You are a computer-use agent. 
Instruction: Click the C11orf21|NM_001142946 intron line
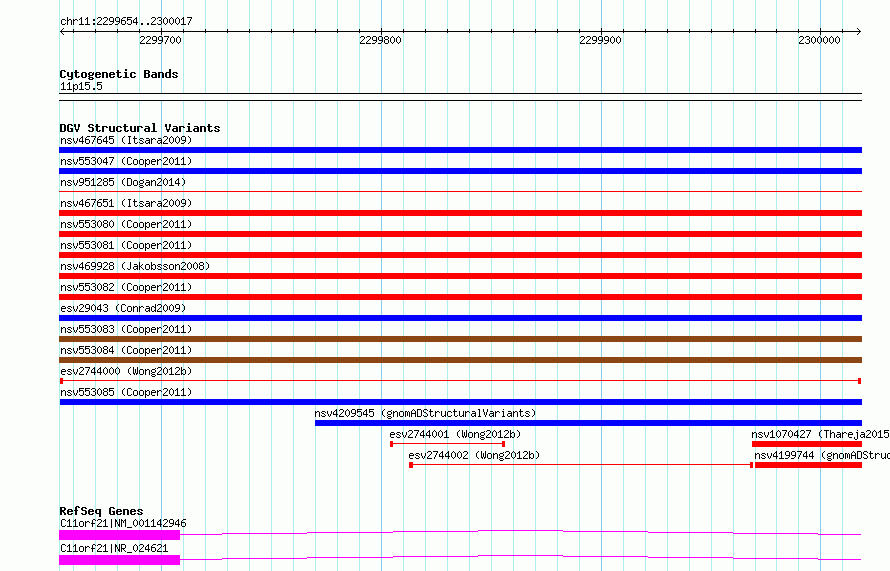[520, 532]
